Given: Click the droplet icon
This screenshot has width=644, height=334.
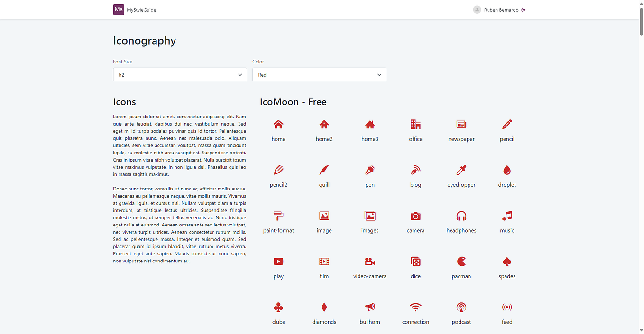Looking at the screenshot, I should pos(507,170).
